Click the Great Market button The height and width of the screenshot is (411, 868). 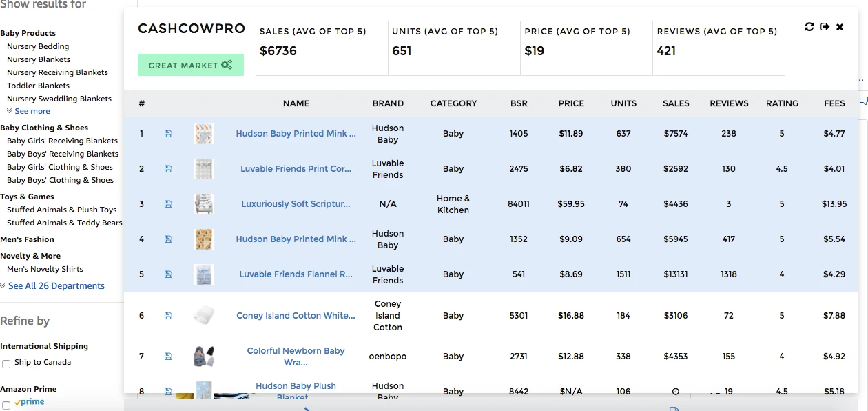coord(191,65)
